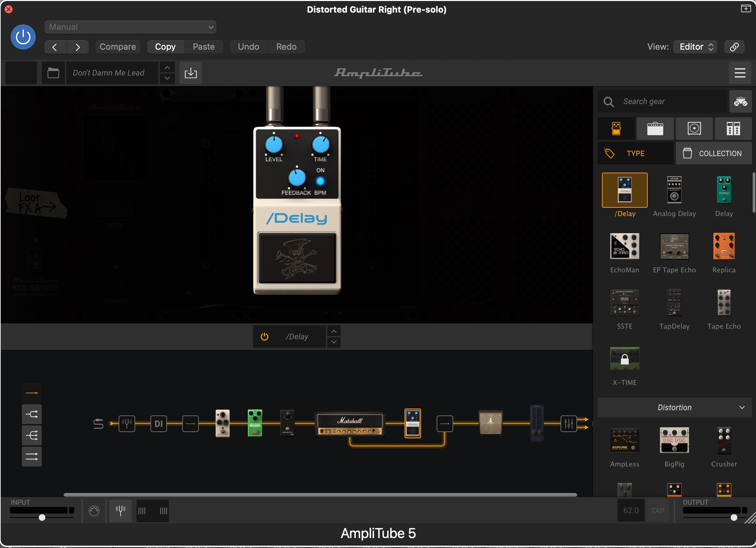Select the EchoMan pedal

[625, 247]
